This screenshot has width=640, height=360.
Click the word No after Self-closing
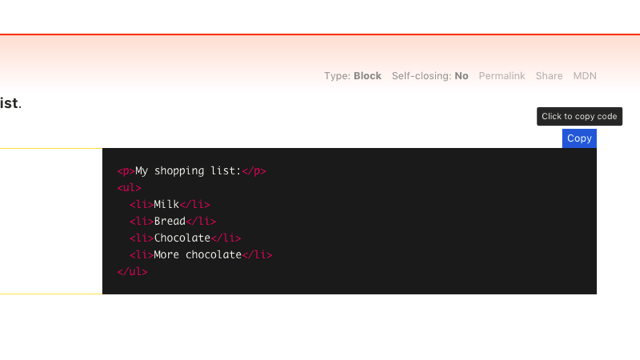click(461, 76)
